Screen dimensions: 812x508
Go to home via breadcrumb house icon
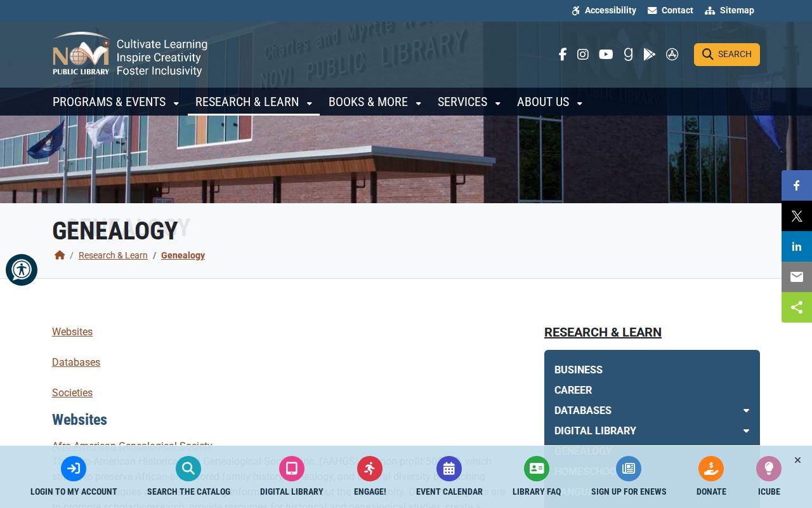[60, 255]
